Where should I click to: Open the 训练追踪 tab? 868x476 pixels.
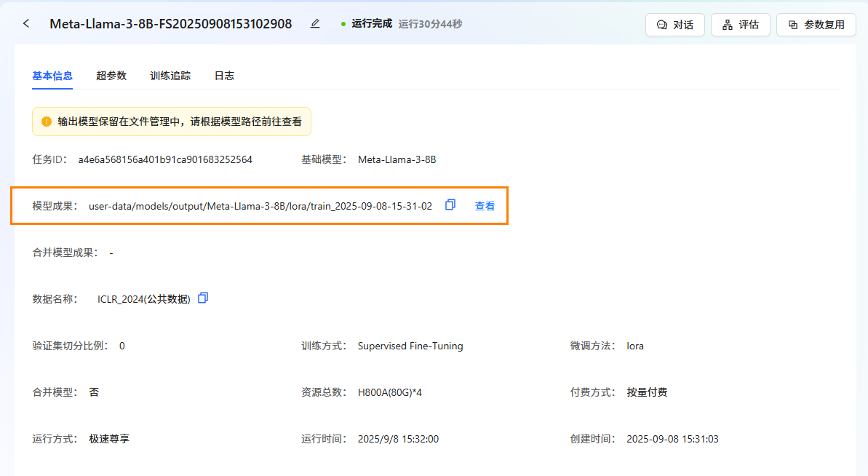(x=170, y=76)
